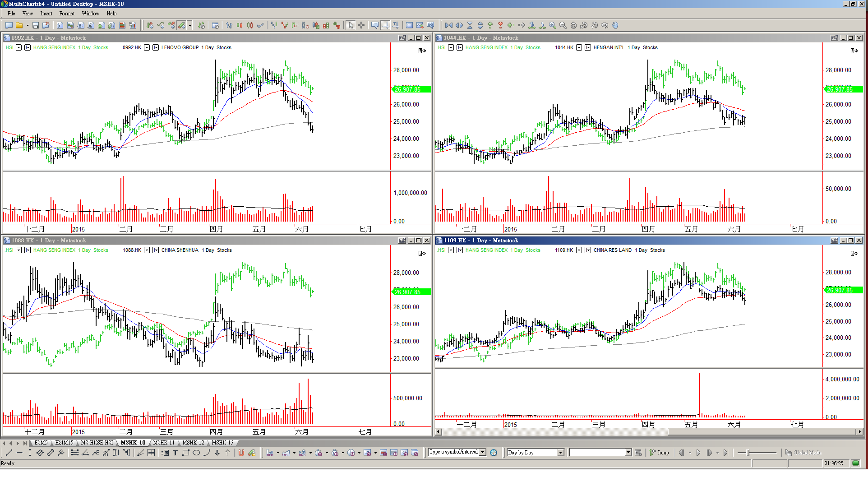Activate the Hand pan tool

pyautogui.click(x=615, y=25)
